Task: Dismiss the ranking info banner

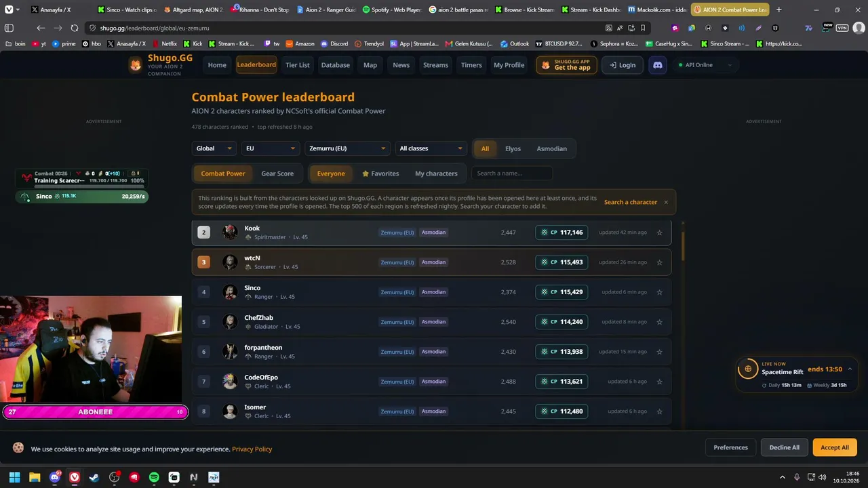Action: coord(666,202)
